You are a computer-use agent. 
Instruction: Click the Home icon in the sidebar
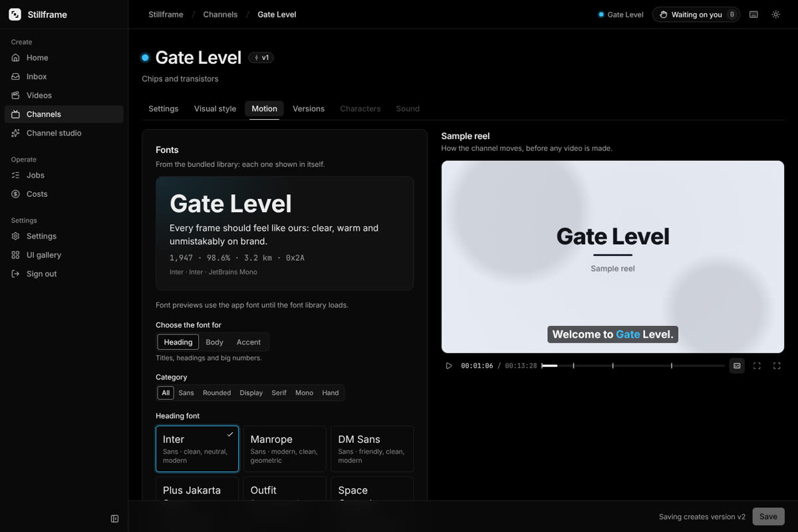point(16,58)
